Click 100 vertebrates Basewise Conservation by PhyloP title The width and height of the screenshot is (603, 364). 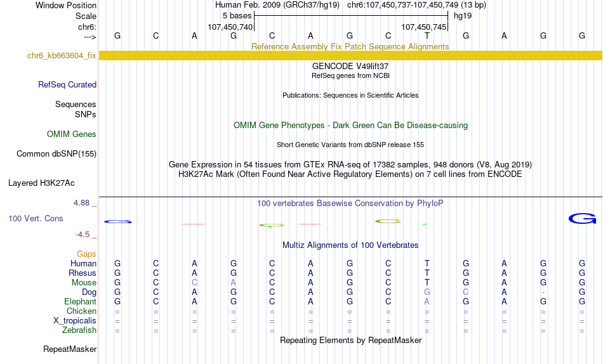click(x=350, y=204)
